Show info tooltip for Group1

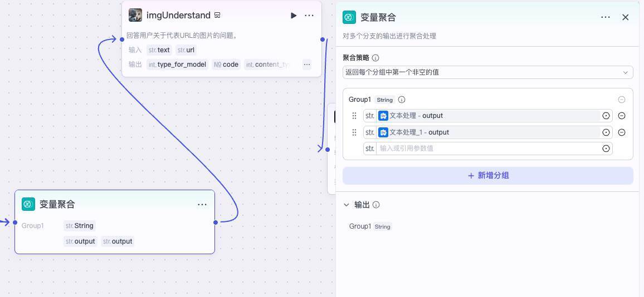tap(402, 100)
